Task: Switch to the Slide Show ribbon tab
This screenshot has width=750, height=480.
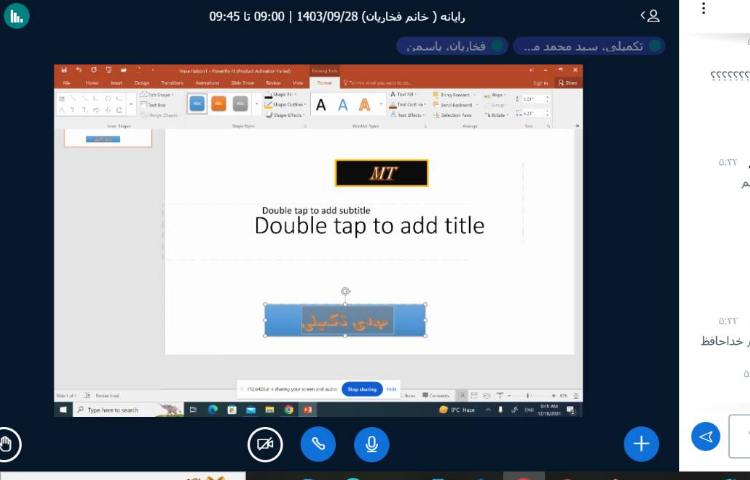Action: click(x=243, y=83)
